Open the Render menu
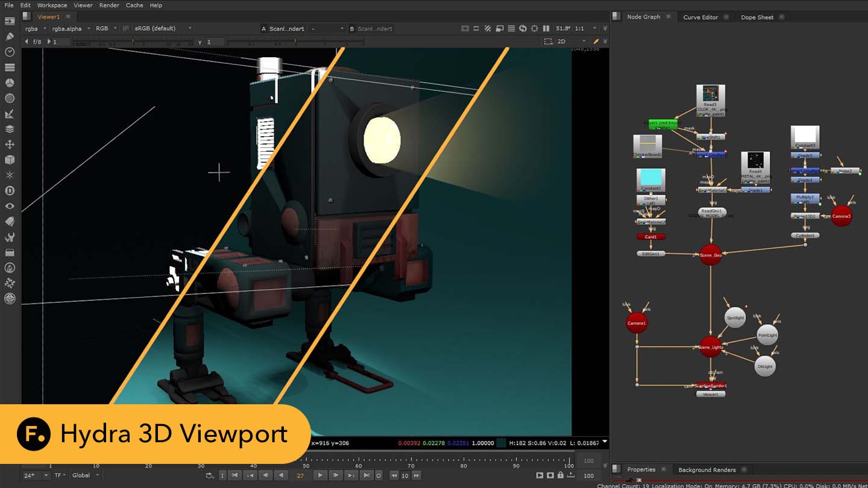868x488 pixels. click(108, 5)
